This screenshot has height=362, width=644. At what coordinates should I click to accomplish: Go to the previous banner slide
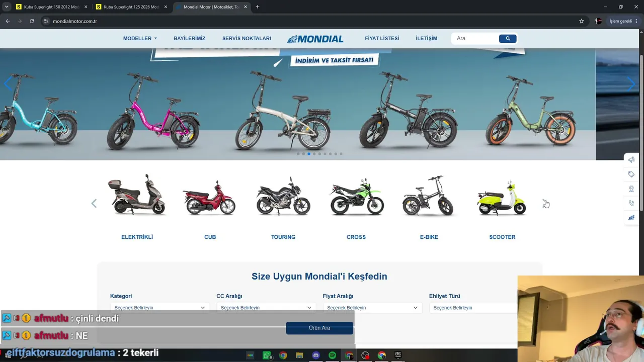point(8,83)
